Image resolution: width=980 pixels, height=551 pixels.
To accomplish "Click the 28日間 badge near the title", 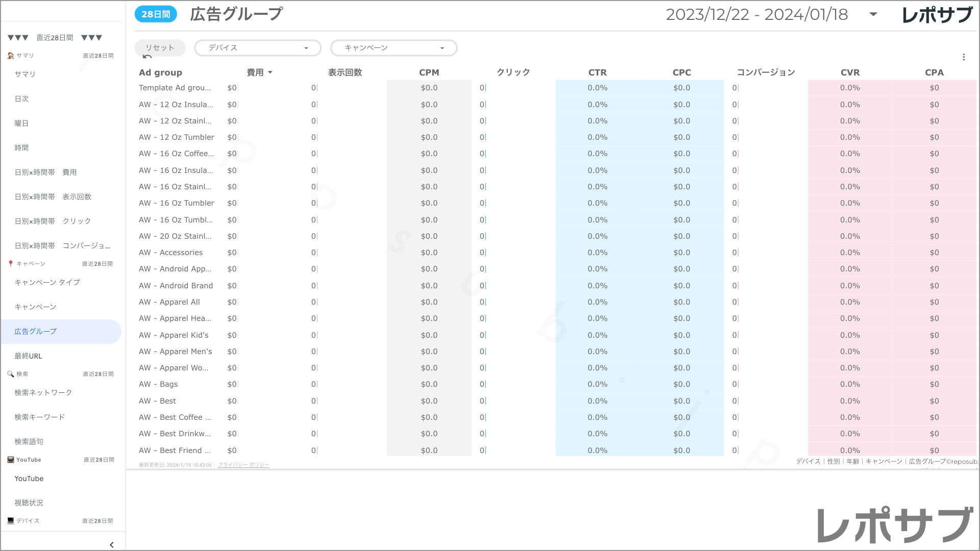I will point(155,14).
